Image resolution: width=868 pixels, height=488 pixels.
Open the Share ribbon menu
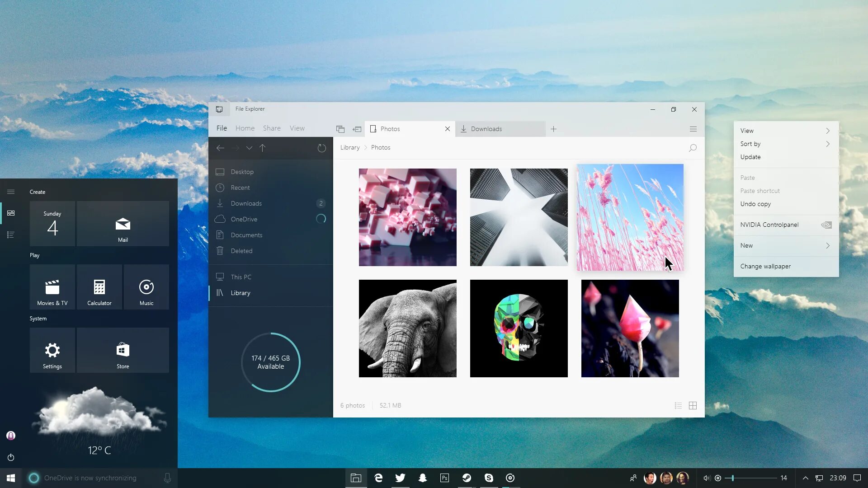click(272, 128)
